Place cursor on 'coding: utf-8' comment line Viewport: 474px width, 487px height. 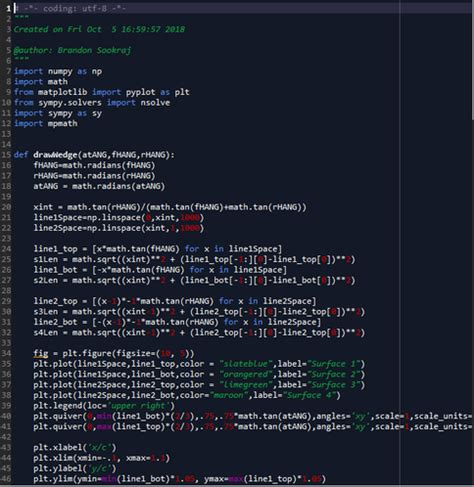[x=70, y=8]
